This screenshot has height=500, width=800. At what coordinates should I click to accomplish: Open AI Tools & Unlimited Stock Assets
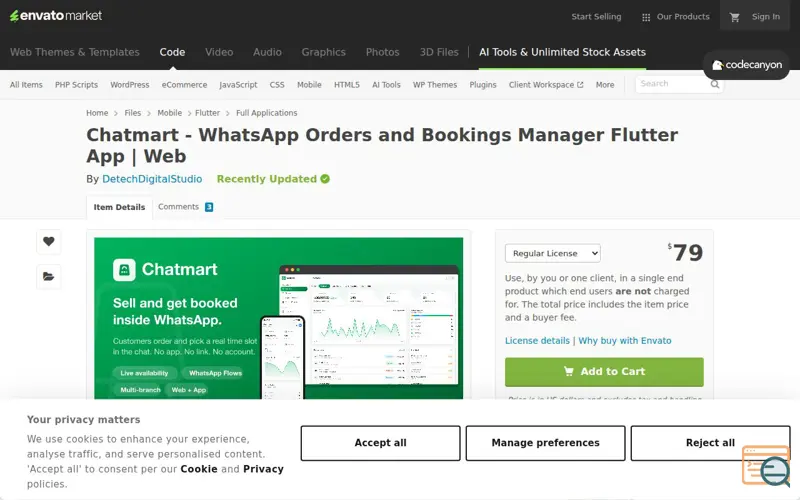tap(562, 52)
